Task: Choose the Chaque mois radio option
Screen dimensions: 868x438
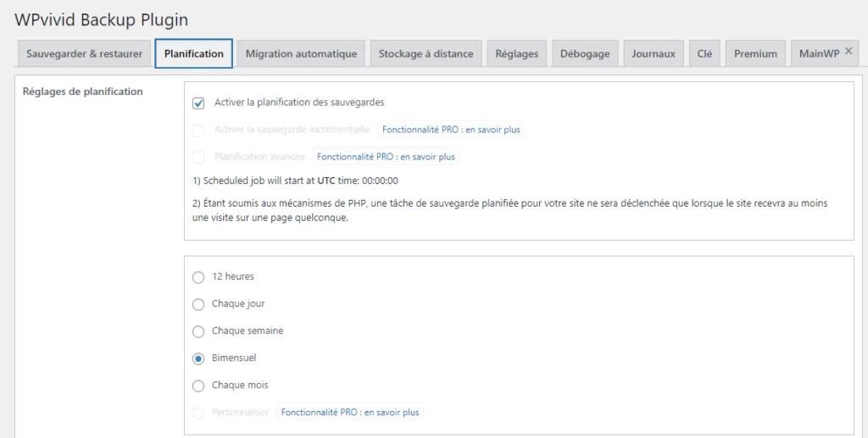Action: point(198,385)
